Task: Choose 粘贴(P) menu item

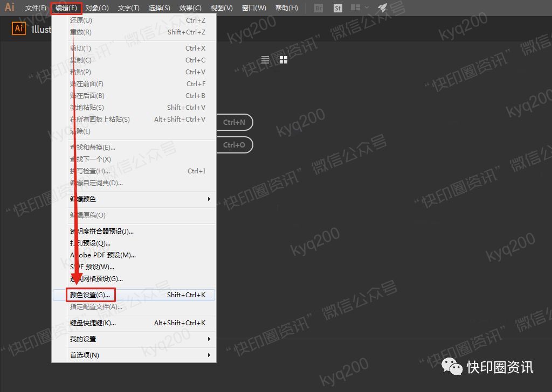Action: pos(134,72)
